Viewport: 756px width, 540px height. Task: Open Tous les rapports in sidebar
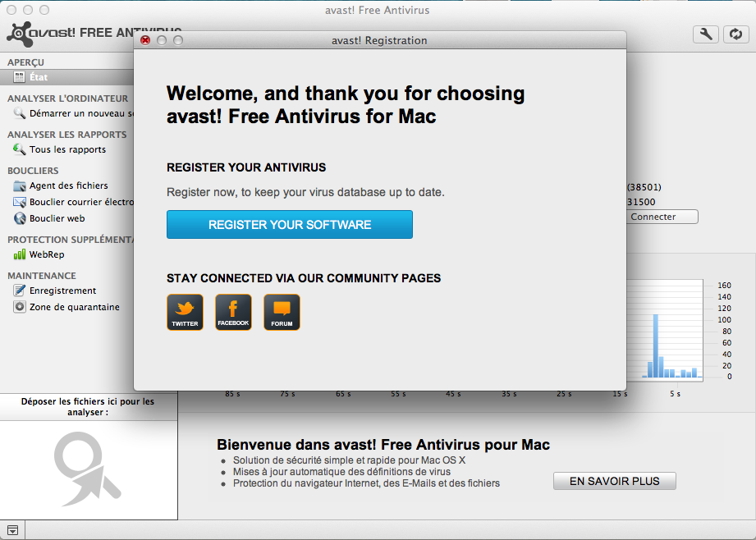pyautogui.click(x=67, y=149)
